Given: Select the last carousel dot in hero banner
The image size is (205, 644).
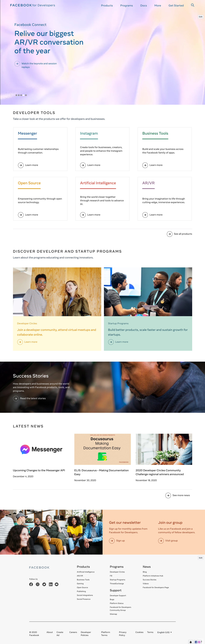Looking at the screenshot, I should [26, 95].
